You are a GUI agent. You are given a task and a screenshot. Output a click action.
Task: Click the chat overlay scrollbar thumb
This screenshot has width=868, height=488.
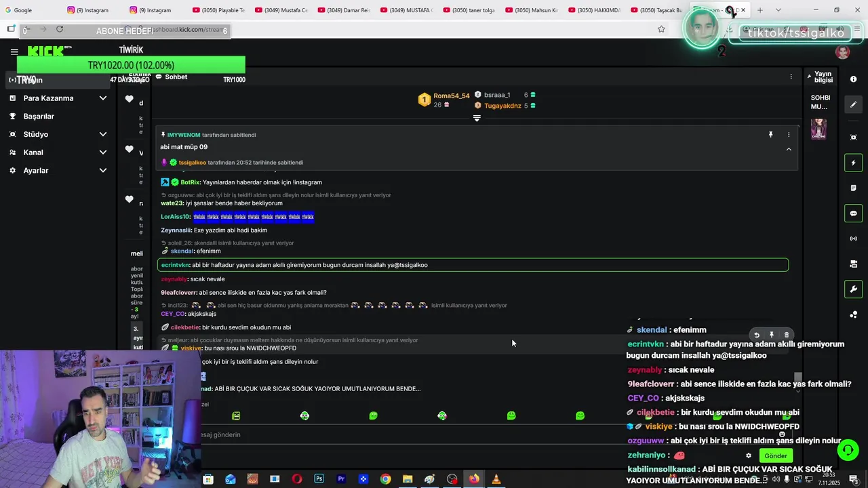tap(798, 378)
